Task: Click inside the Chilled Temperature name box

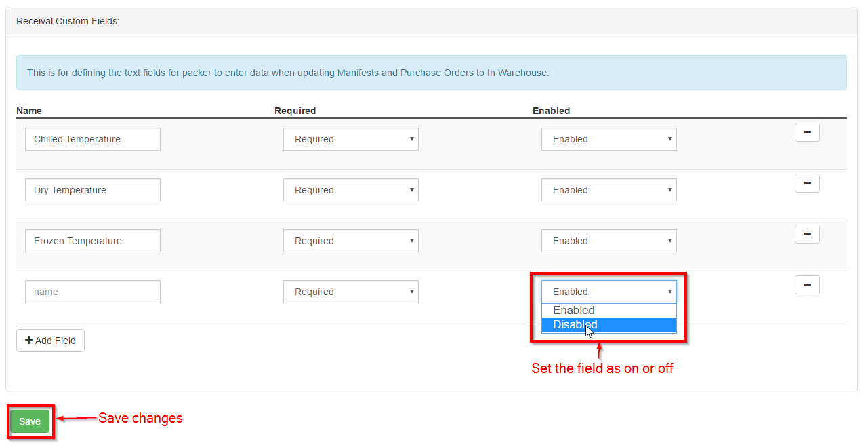Action: (x=92, y=138)
